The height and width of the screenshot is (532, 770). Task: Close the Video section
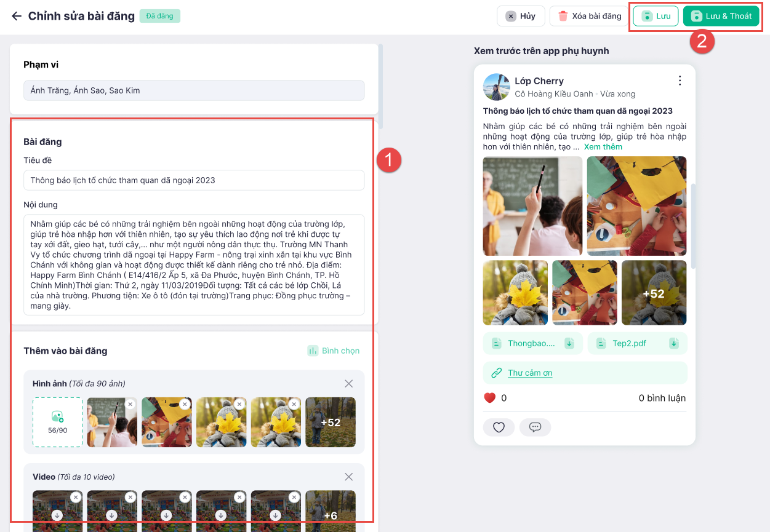coord(349,477)
